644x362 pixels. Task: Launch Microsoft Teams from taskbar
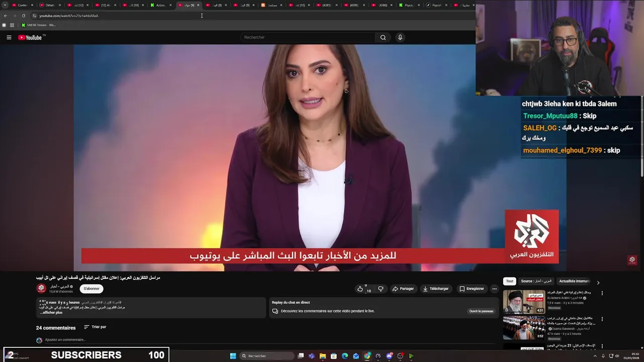click(x=312, y=356)
